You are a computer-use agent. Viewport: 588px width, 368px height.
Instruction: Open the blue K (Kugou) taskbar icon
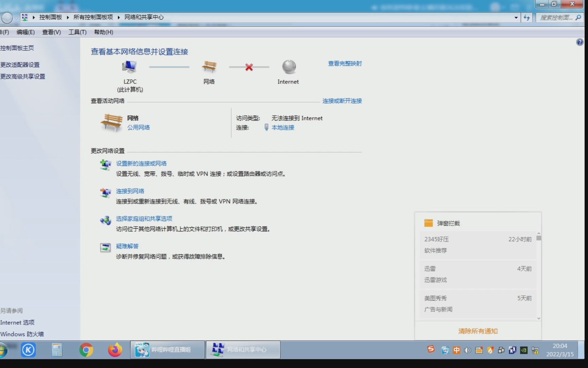coord(28,350)
